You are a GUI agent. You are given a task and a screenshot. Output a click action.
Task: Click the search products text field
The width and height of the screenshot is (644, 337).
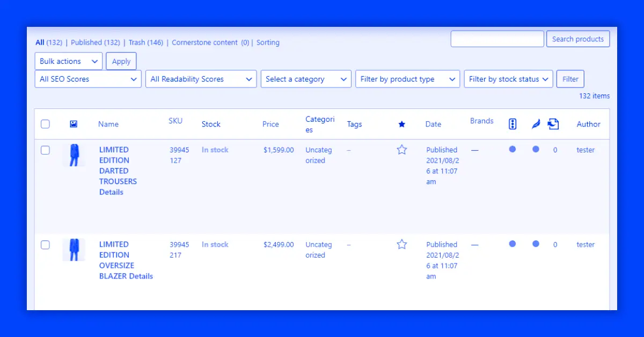[497, 39]
